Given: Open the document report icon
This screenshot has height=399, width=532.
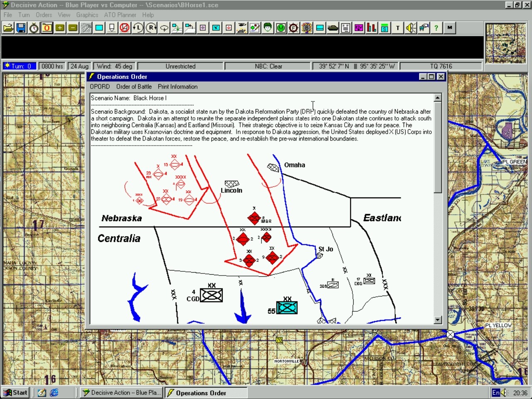Looking at the screenshot, I should [346, 28].
